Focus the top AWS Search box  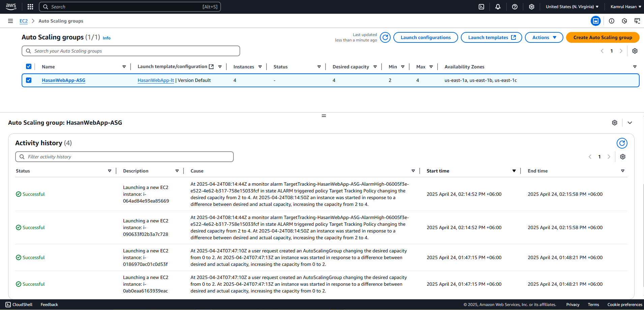point(130,7)
